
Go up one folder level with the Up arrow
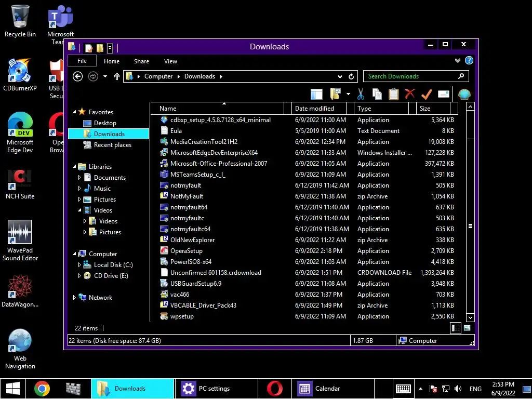click(117, 76)
